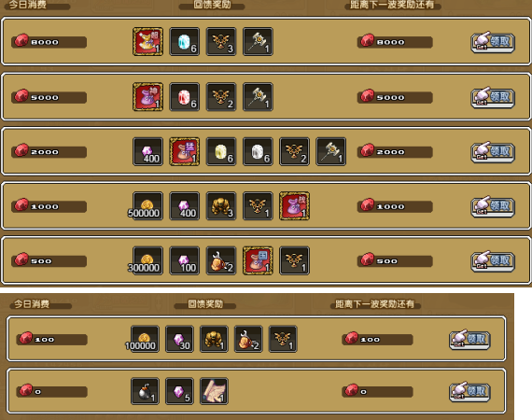This screenshot has height=420, width=532.
Task: Claim the 100 tier reward
Action: coord(469,340)
